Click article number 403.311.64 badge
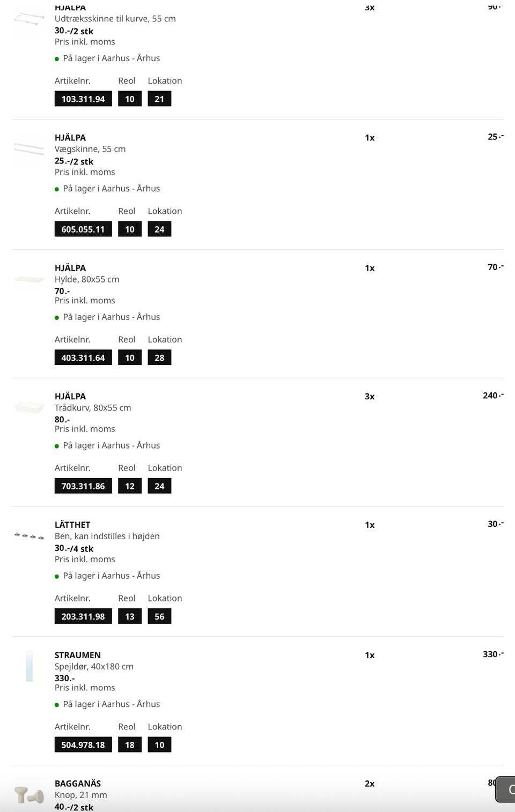This screenshot has width=515, height=812. tap(83, 357)
